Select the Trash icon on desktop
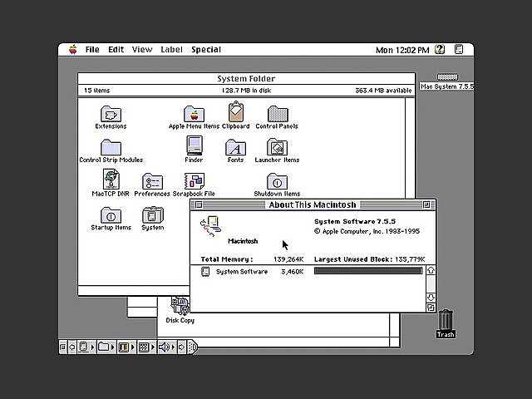The width and height of the screenshot is (532, 399). tap(446, 319)
